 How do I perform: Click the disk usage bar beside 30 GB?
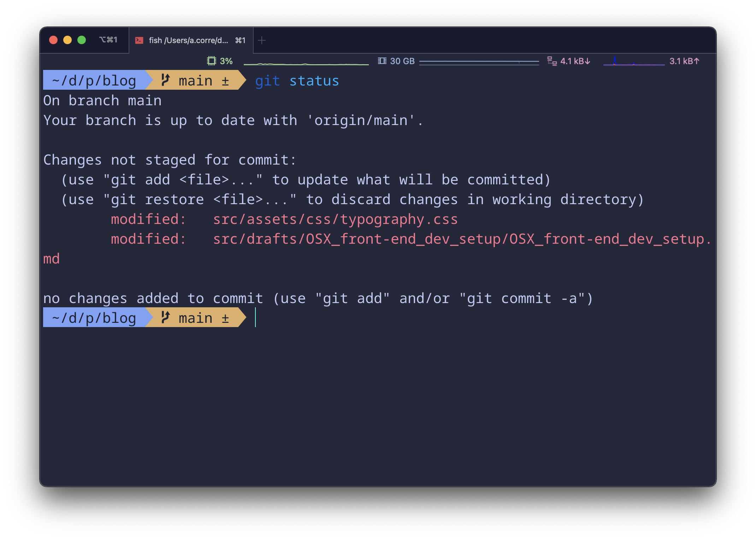[479, 61]
